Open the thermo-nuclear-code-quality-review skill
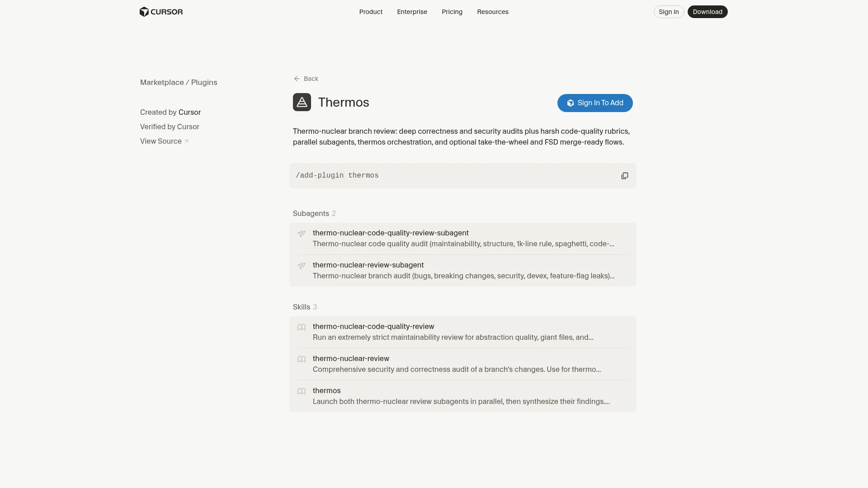 [x=463, y=332]
